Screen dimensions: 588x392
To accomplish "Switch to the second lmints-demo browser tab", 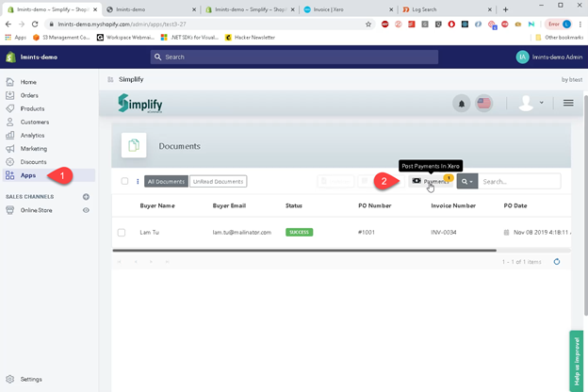I will [x=151, y=9].
